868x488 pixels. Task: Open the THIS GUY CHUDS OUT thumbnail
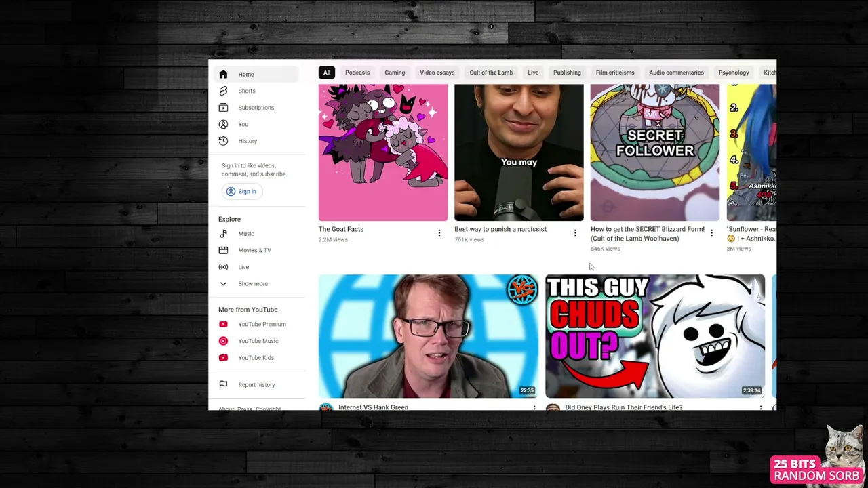655,336
